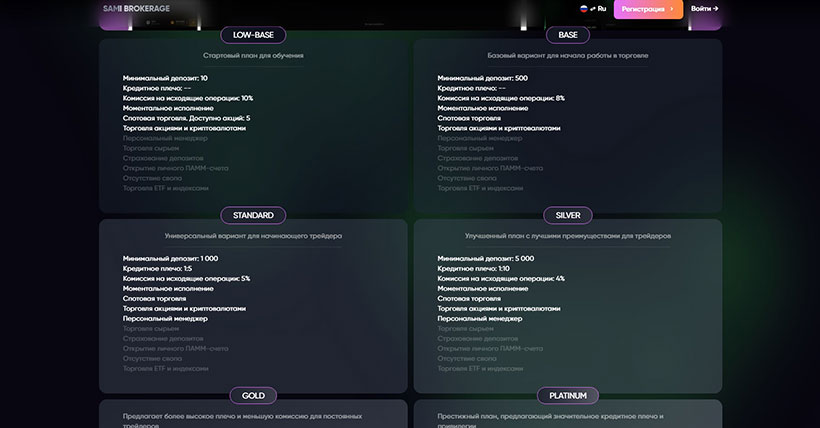820x428 pixels.
Task: Select the LOW-BASE plan badge
Action: pyautogui.click(x=253, y=35)
